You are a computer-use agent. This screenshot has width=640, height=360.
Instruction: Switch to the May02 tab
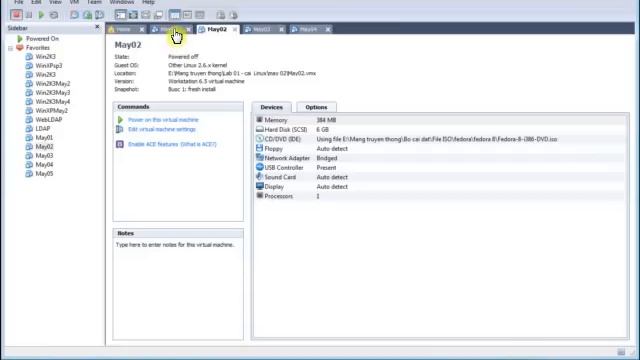216,29
